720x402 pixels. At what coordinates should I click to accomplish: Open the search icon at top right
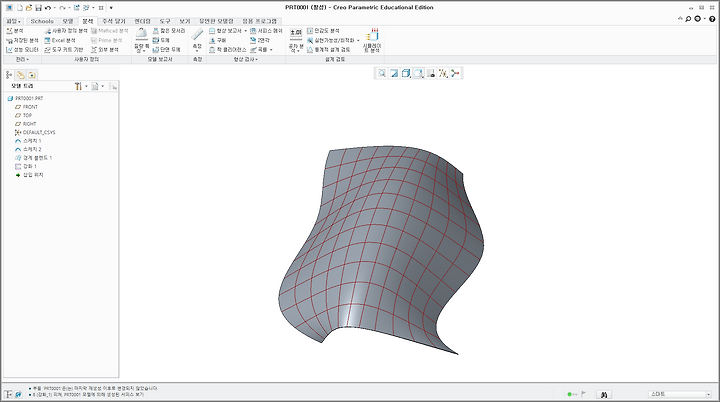point(688,19)
